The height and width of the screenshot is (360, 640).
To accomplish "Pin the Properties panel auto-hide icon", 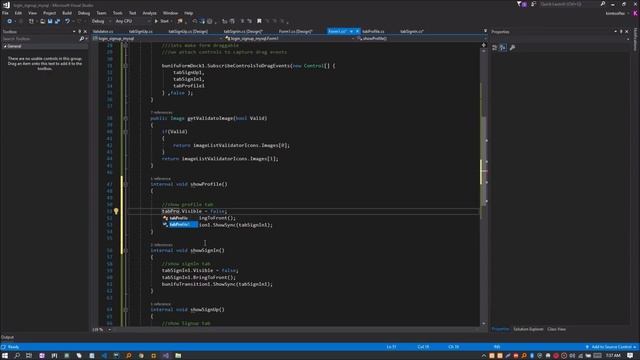I will (x=621, y=31).
